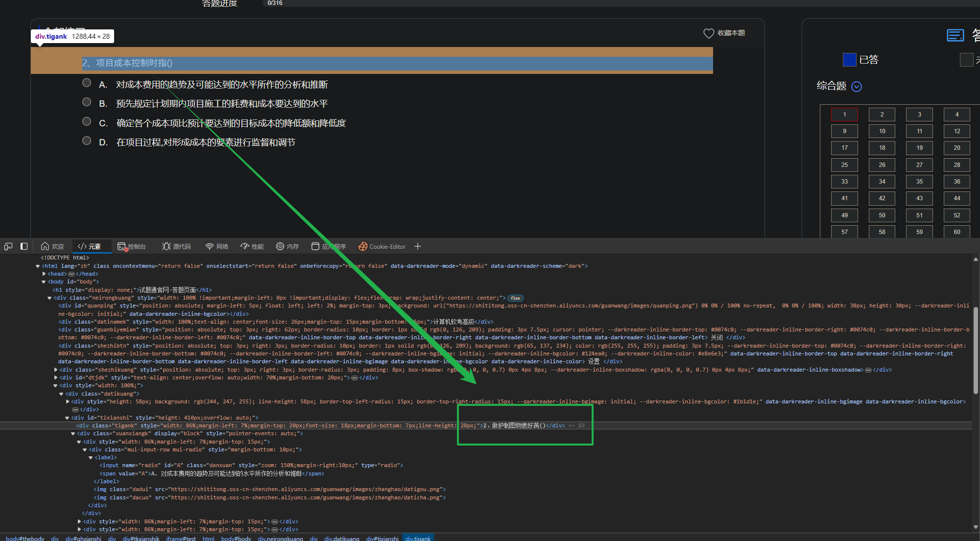Click the flex badge on neirongkuang div

click(515, 298)
